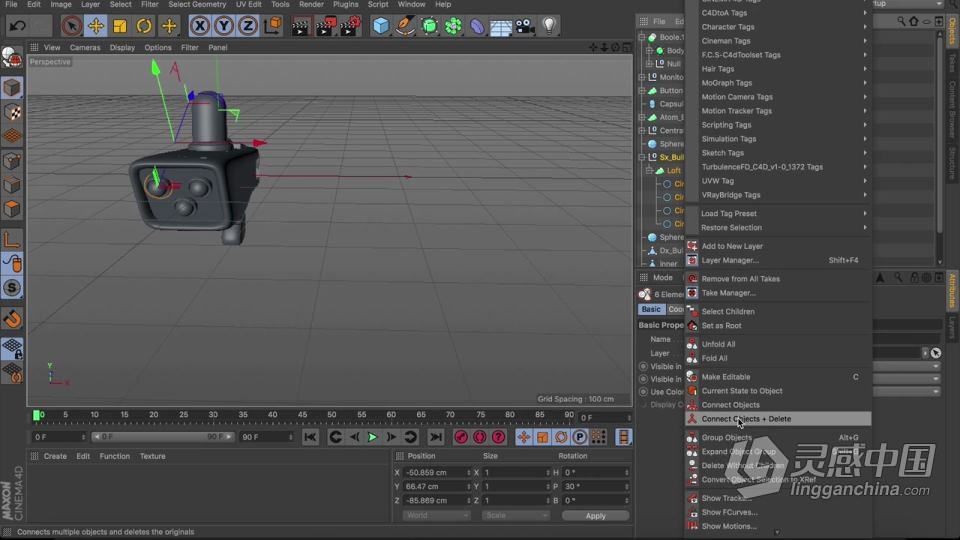Click the green playhead marker at frame 0
This screenshot has height=540, width=960.
[x=36, y=415]
